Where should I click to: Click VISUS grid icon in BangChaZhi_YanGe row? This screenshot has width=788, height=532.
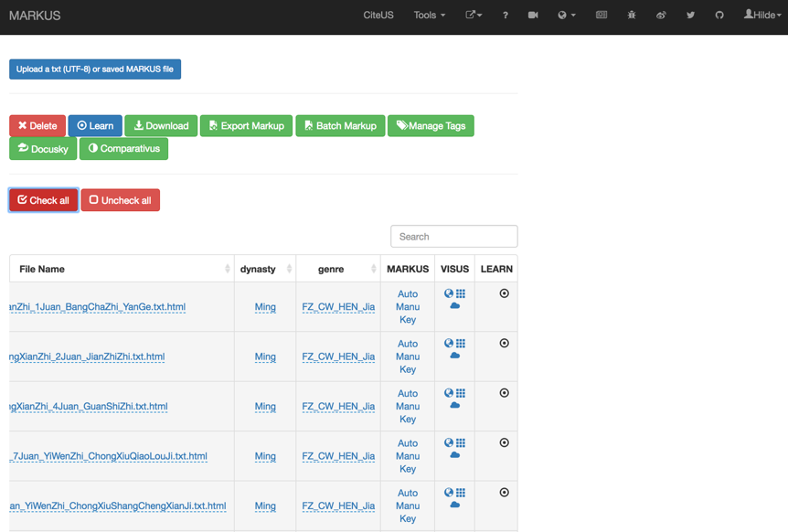[x=461, y=293]
